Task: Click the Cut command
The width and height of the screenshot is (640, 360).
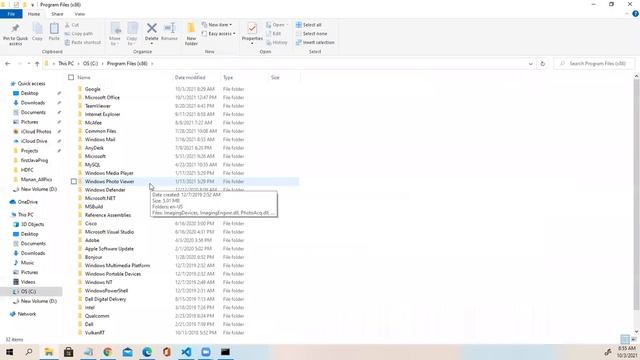Action: (72, 25)
